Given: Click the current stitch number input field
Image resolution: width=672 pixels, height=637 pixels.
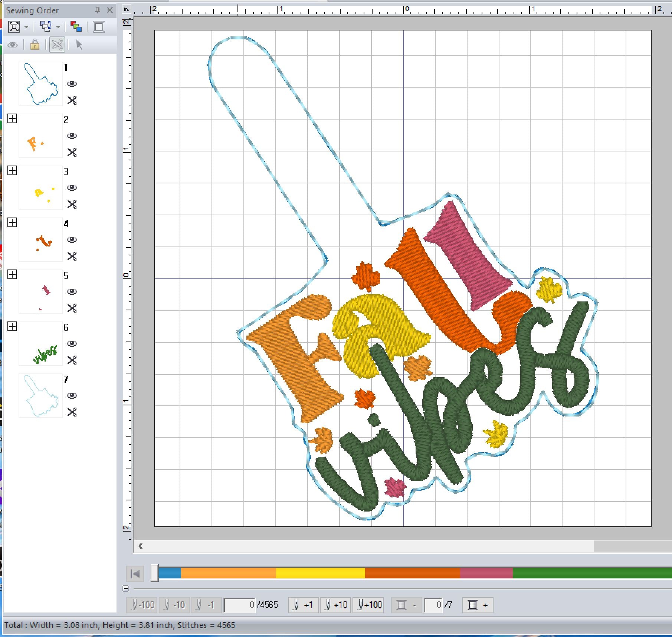Looking at the screenshot, I should click(x=240, y=605).
